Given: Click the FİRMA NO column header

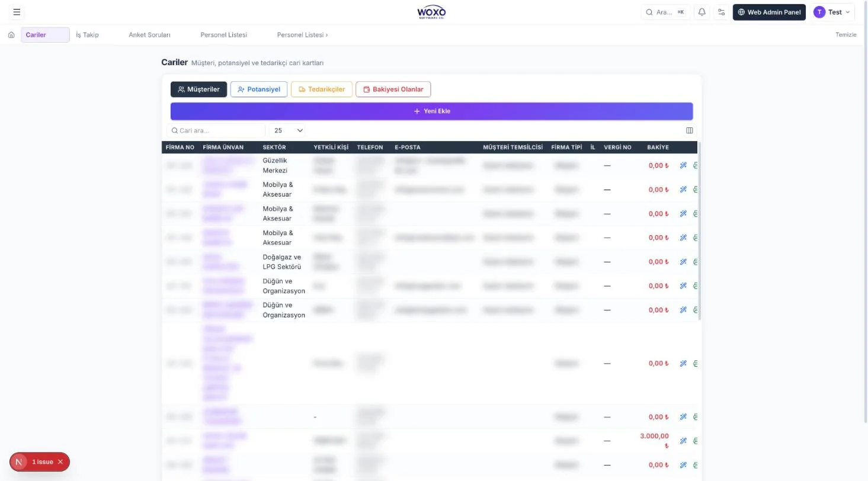Looking at the screenshot, I should click(180, 147).
